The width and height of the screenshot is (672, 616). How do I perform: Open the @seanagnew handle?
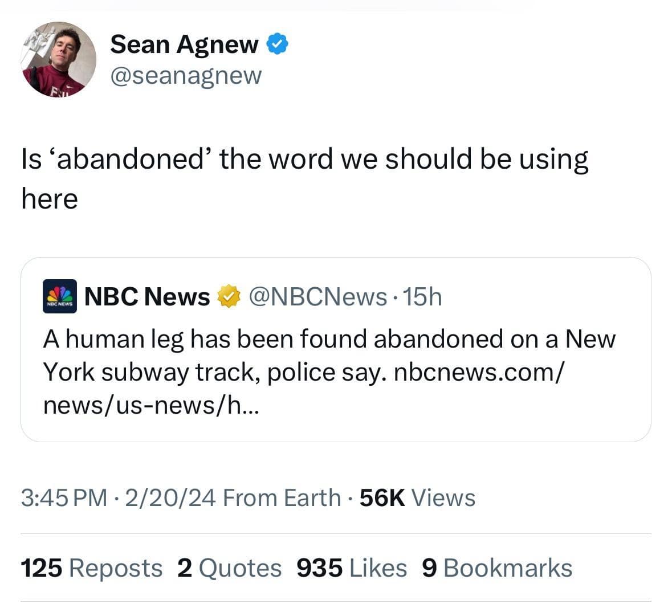pos(185,75)
